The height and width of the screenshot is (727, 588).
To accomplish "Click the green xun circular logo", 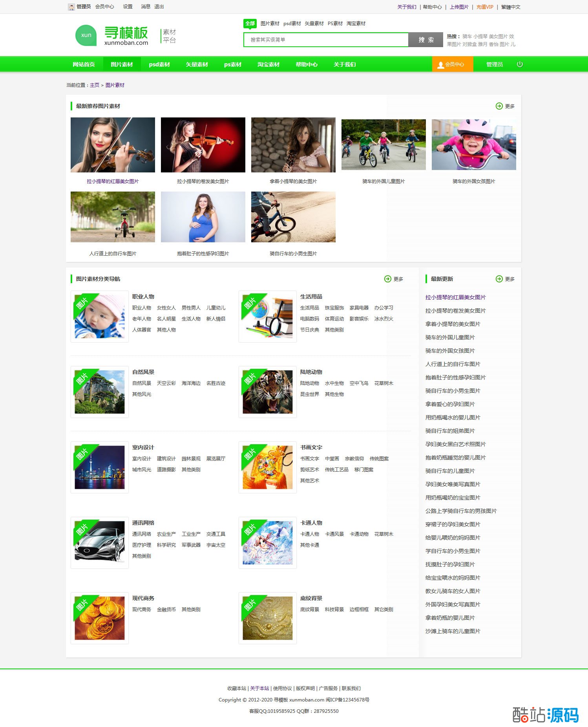I will coord(86,35).
